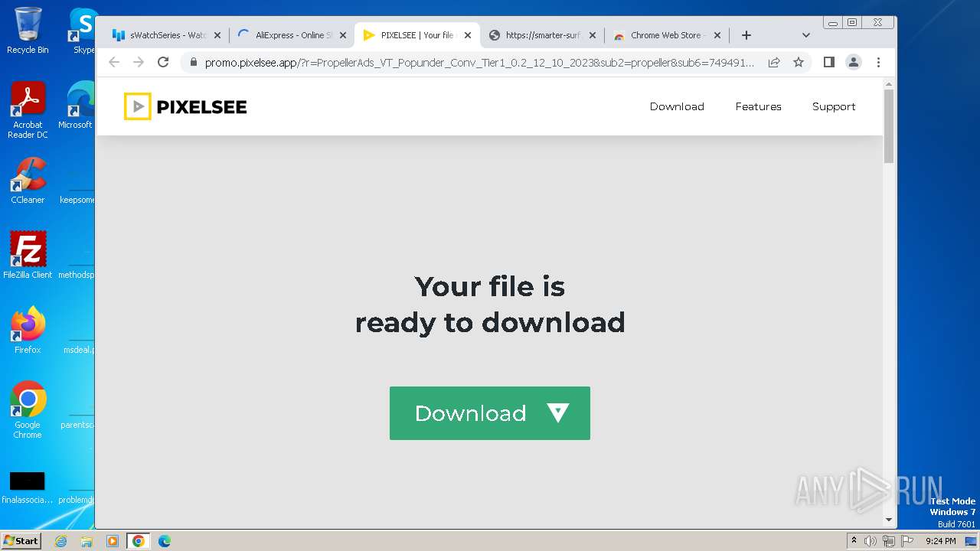The width and height of the screenshot is (980, 551).
Task: Bookmark this page with star
Action: click(799, 62)
